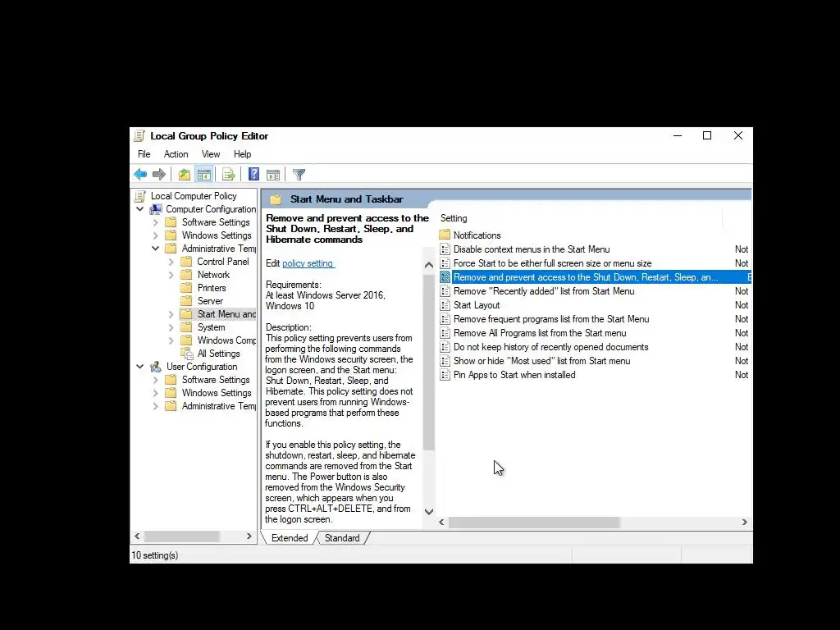This screenshot has width=840, height=630.
Task: Expand Windows Settings under Computer Configuration
Action: [155, 235]
